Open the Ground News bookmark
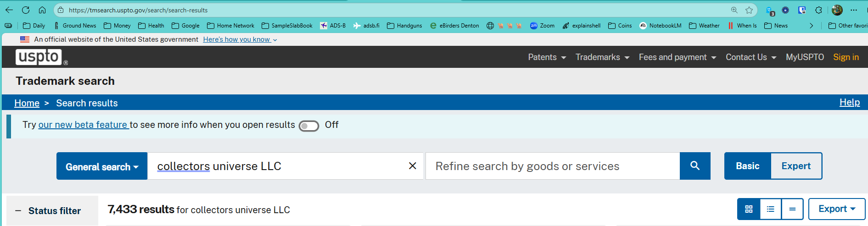 click(75, 26)
